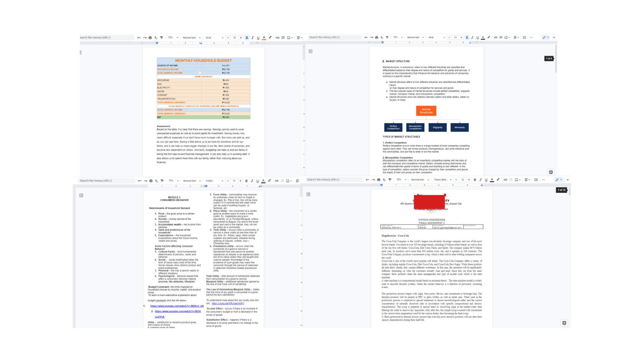
Task: Open three-dot More menu in Times New Roman toolbar
Action: [543, 180]
